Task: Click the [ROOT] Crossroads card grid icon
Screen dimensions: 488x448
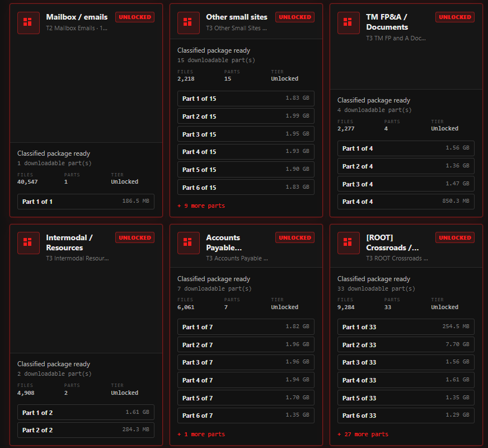Action: tap(348, 243)
